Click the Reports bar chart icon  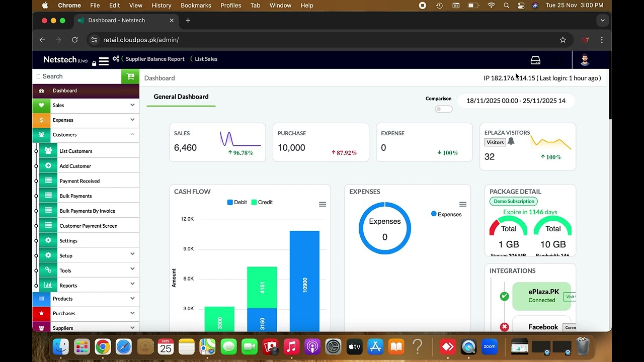coord(48,285)
